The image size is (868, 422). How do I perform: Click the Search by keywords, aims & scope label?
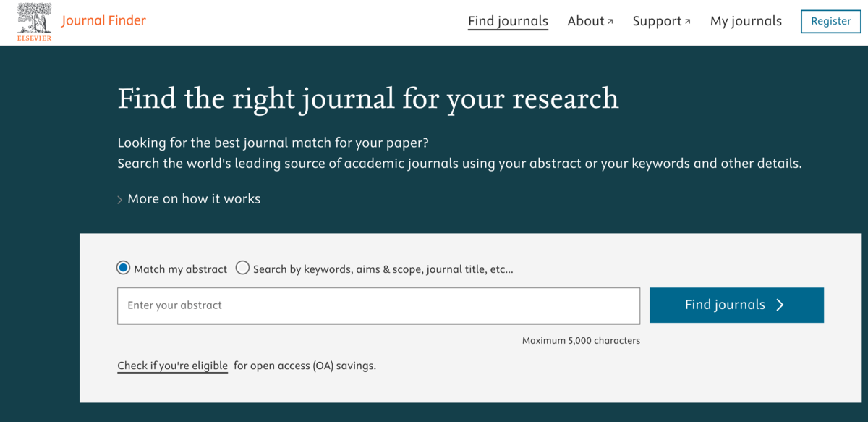point(383,269)
